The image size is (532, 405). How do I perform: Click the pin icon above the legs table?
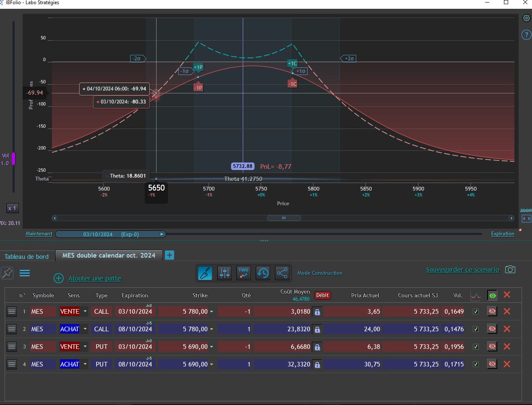(7, 273)
